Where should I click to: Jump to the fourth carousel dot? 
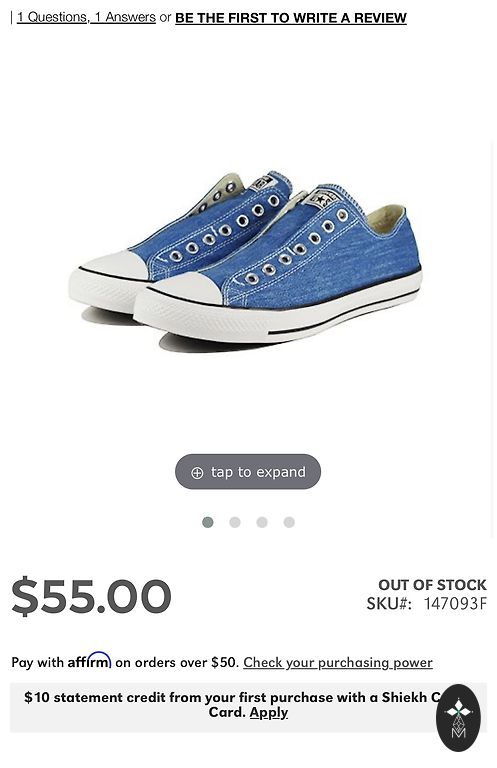point(289,522)
